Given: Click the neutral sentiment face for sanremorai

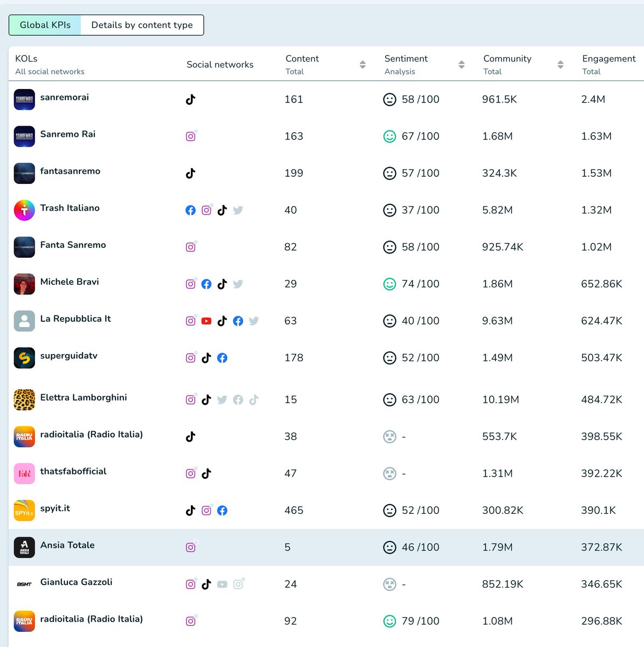Looking at the screenshot, I should pyautogui.click(x=389, y=99).
